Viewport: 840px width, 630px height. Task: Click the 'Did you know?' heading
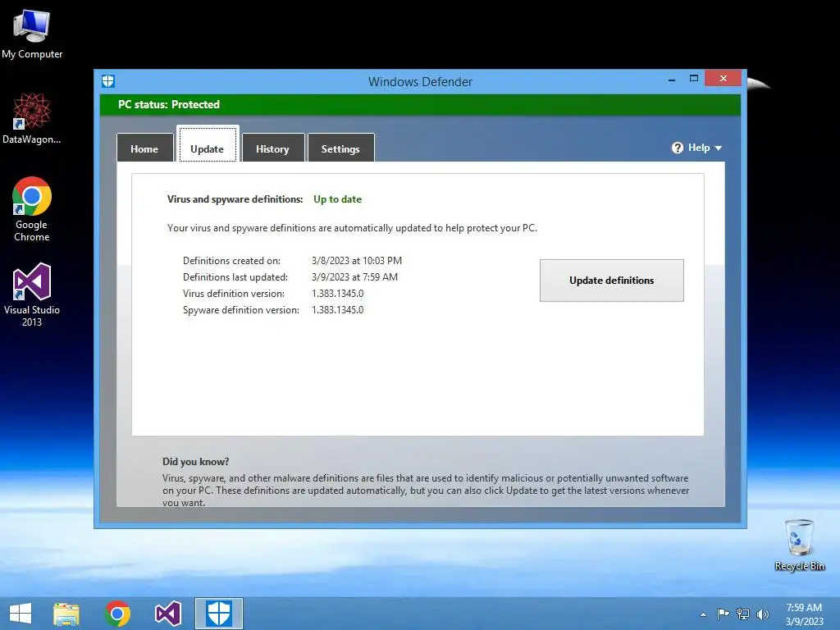(195, 462)
